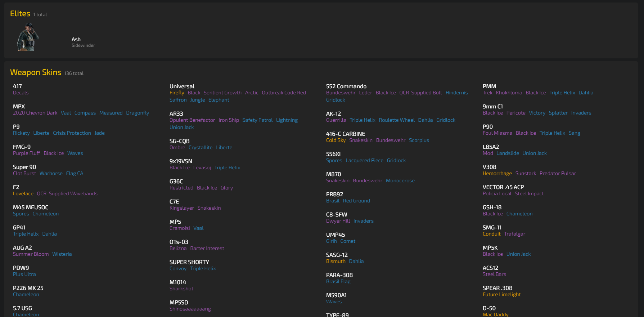Pick the Dwyer Hill C8-SFW skin
The width and height of the screenshot is (644, 317).
338,221
